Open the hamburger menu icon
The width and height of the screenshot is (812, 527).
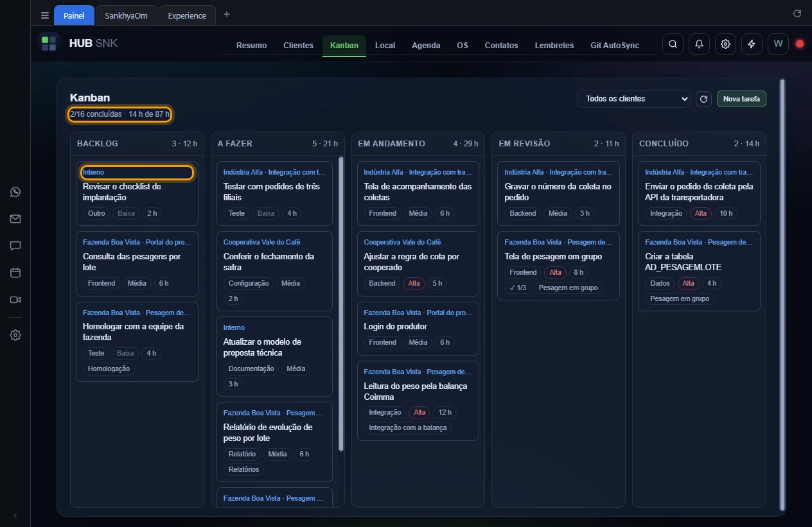[x=44, y=15]
